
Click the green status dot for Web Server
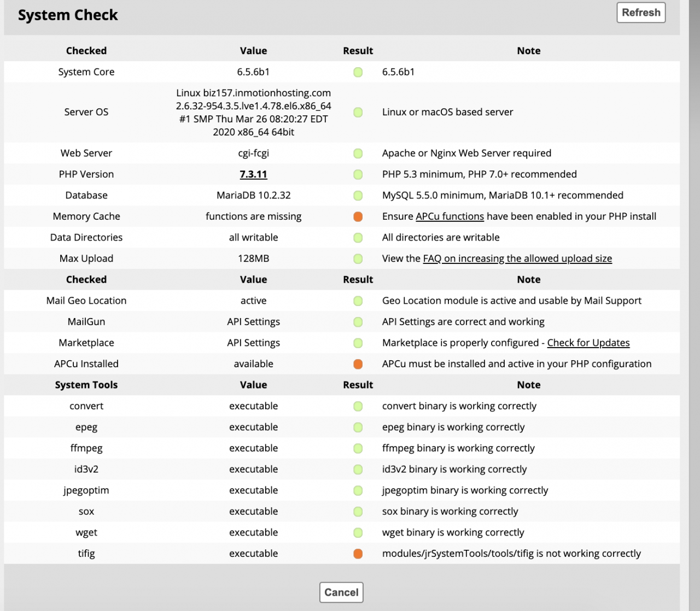[358, 154]
